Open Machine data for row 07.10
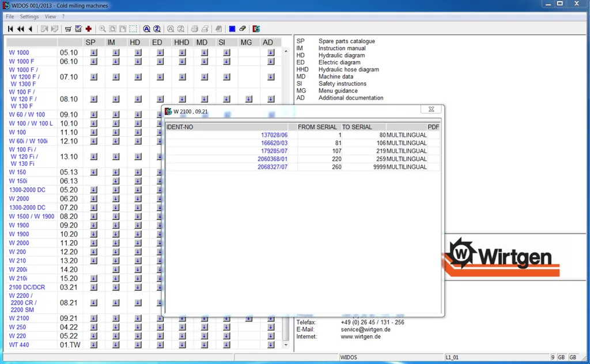590x364 pixels. [x=205, y=77]
